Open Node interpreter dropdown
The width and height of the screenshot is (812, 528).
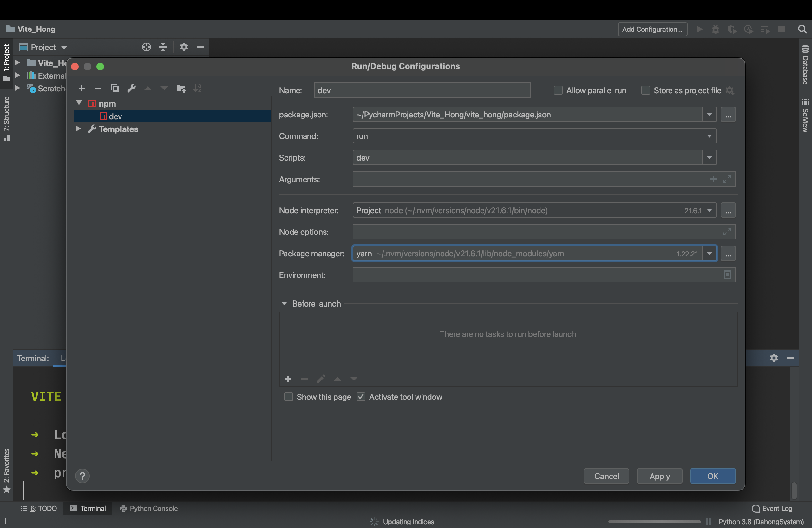tap(709, 210)
